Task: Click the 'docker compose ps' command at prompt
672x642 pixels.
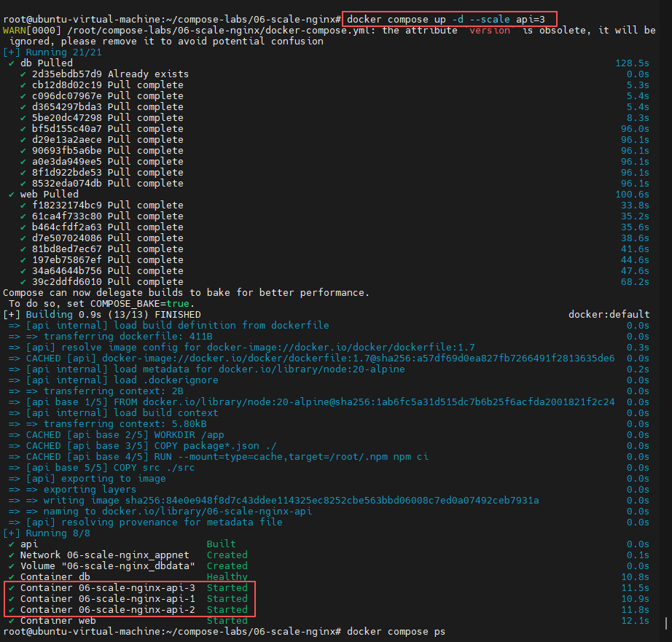Action: 396,631
